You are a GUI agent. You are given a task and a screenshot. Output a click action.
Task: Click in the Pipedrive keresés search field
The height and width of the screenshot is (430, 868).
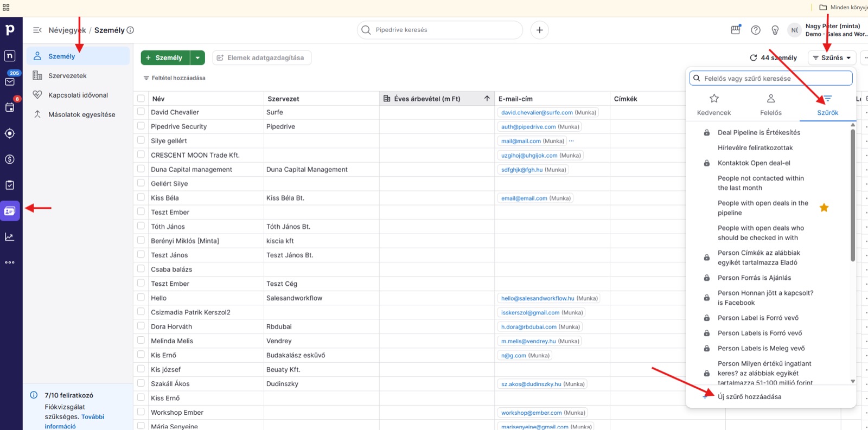439,30
